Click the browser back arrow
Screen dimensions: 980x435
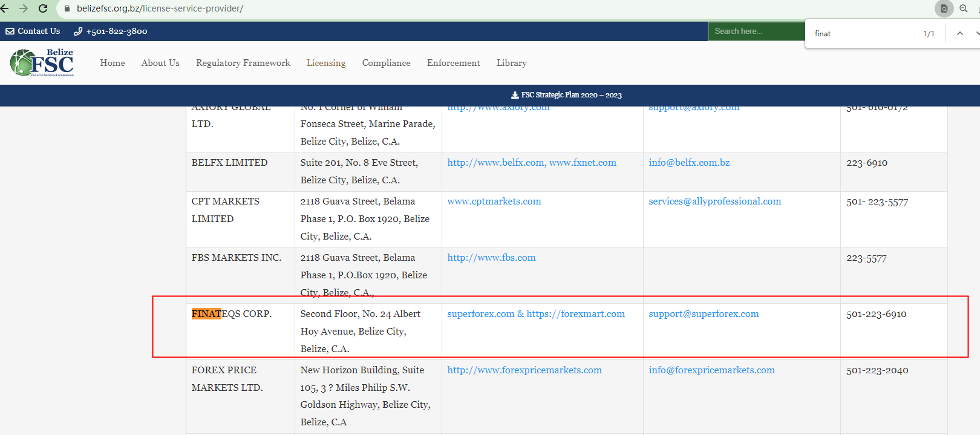(x=5, y=8)
